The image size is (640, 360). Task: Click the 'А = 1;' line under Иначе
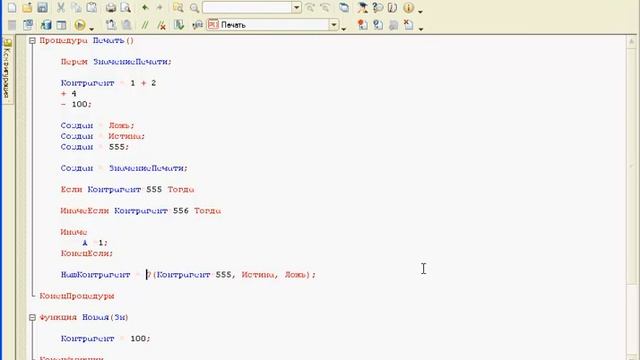tap(95, 242)
